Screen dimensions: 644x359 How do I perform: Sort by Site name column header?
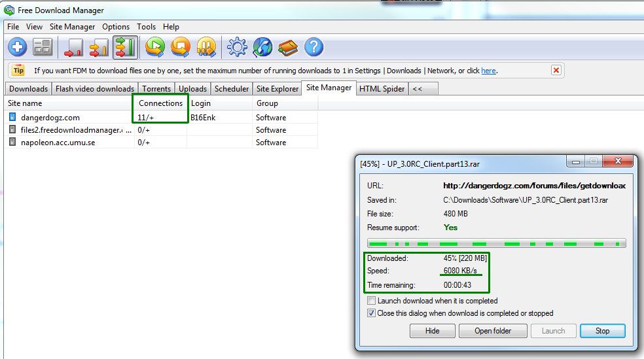pos(69,103)
